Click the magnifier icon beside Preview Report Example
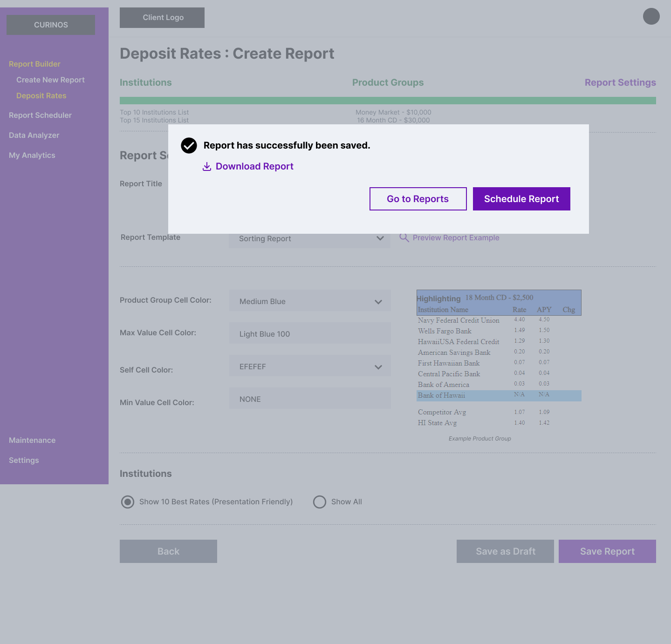671x644 pixels. 404,237
